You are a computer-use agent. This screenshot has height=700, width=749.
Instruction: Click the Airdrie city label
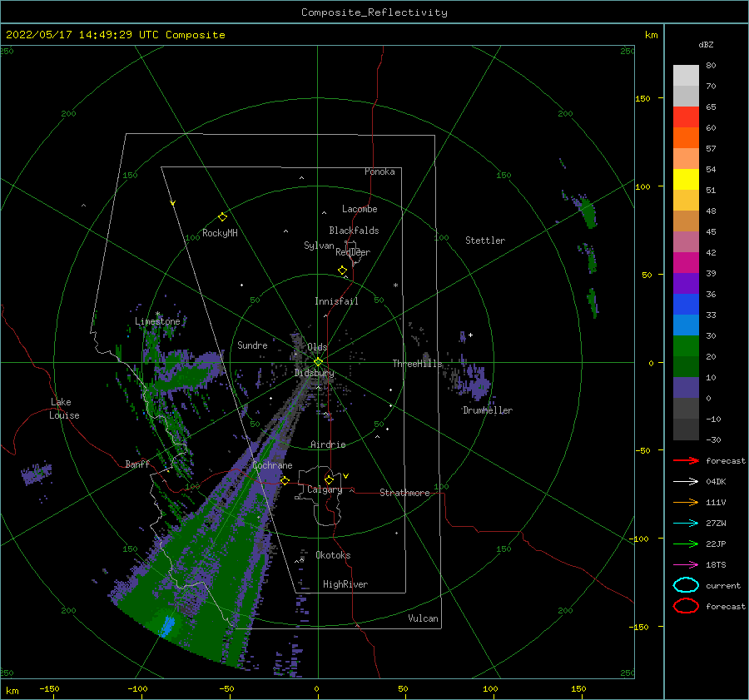(x=328, y=444)
